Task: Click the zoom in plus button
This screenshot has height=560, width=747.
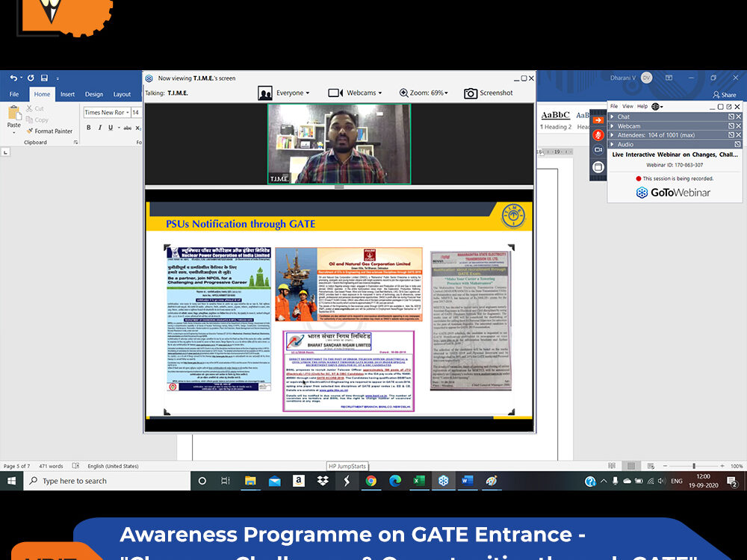Action: [722, 466]
